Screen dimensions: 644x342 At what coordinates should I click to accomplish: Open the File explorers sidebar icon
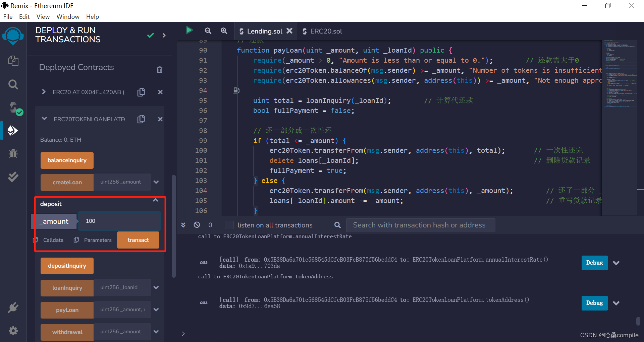[x=13, y=61]
